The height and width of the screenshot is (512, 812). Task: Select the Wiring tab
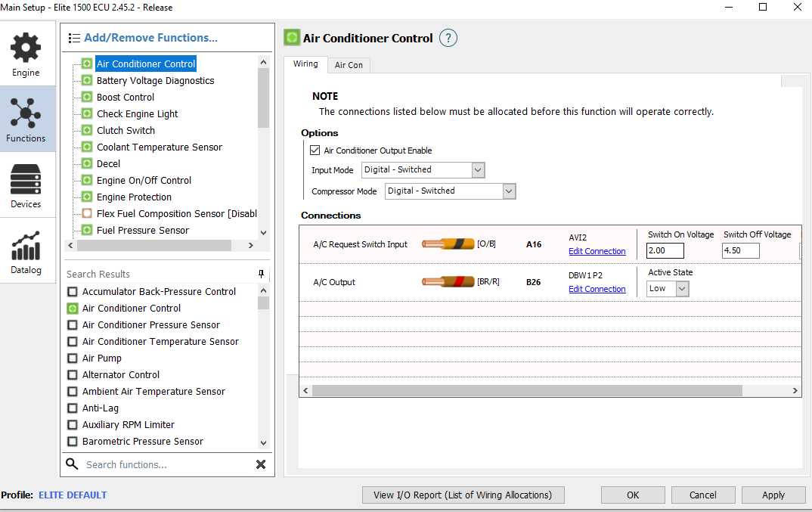point(305,64)
